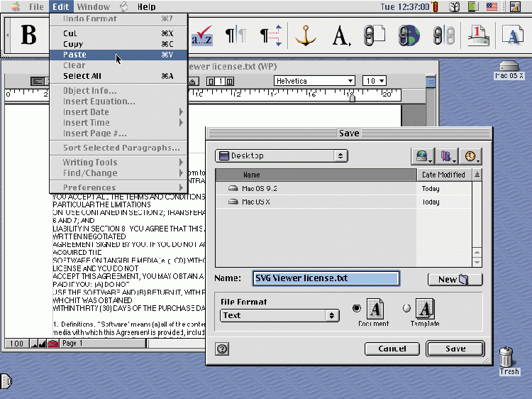Choose Copy from the Edit menu
The height and width of the screenshot is (399, 532).
118,44
